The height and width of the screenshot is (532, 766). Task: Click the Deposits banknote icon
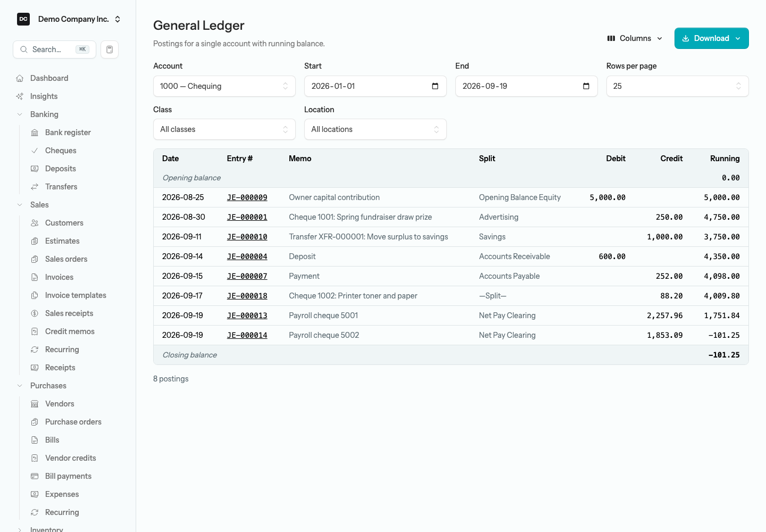[35, 169]
